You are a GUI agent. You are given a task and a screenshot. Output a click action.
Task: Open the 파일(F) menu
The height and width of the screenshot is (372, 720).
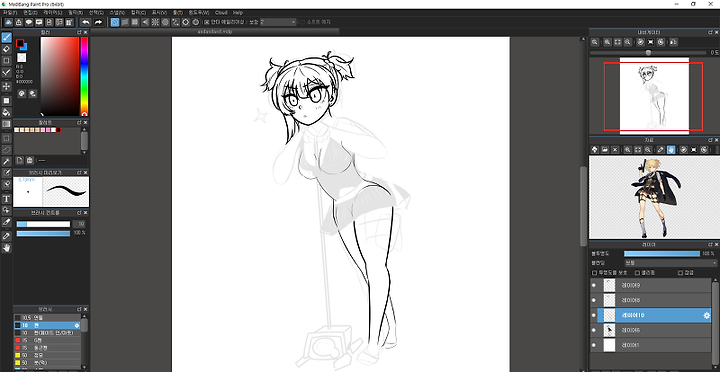(x=10, y=13)
